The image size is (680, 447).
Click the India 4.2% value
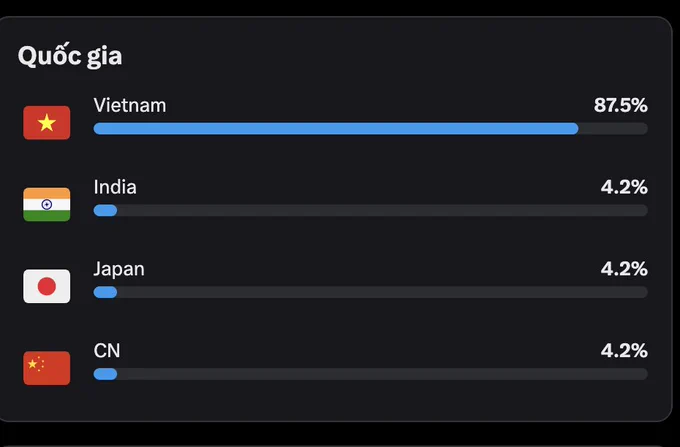coord(624,187)
